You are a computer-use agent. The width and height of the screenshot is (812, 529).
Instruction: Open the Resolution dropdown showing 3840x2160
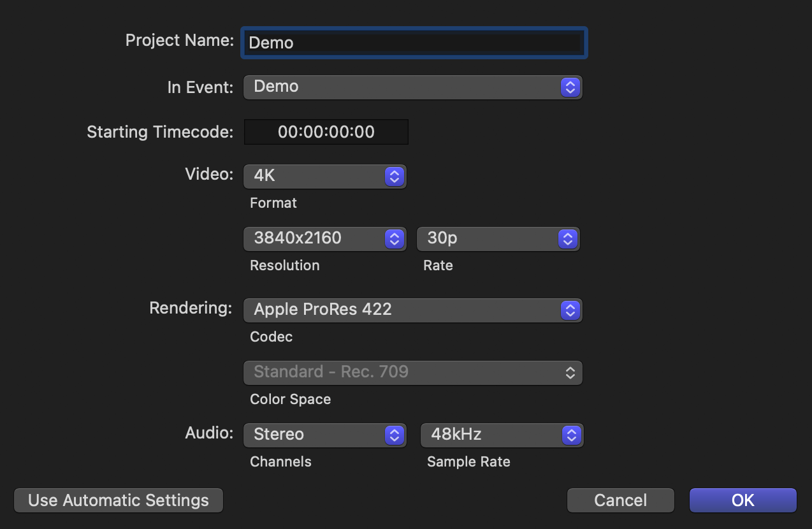[x=324, y=239]
